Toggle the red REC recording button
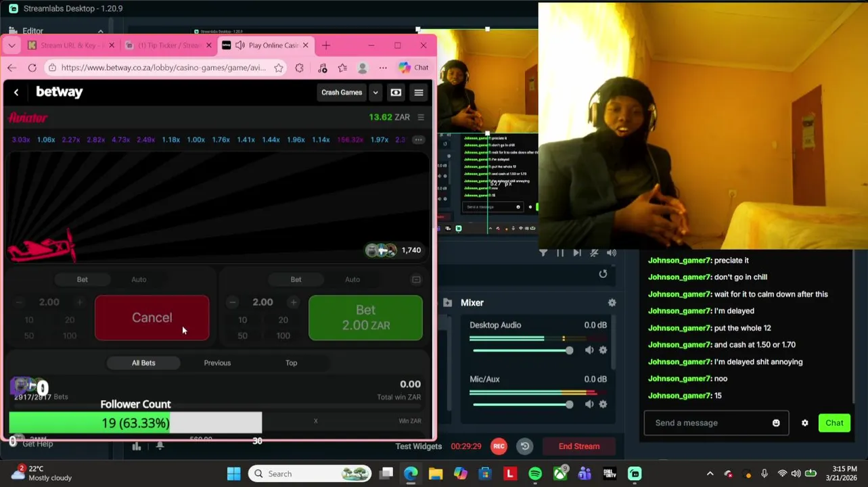The width and height of the screenshot is (868, 487). [499, 446]
